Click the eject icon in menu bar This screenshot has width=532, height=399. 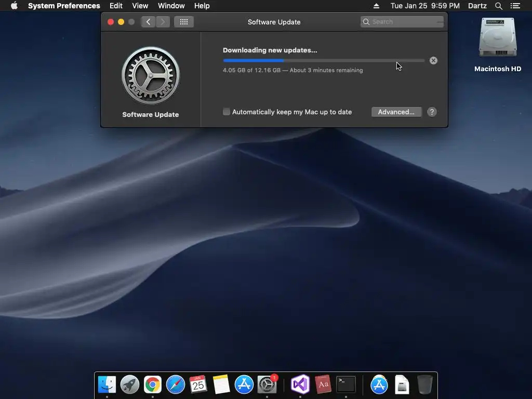pyautogui.click(x=376, y=6)
